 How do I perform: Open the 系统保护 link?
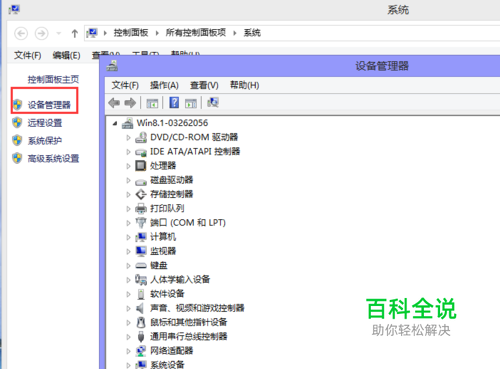click(x=45, y=141)
